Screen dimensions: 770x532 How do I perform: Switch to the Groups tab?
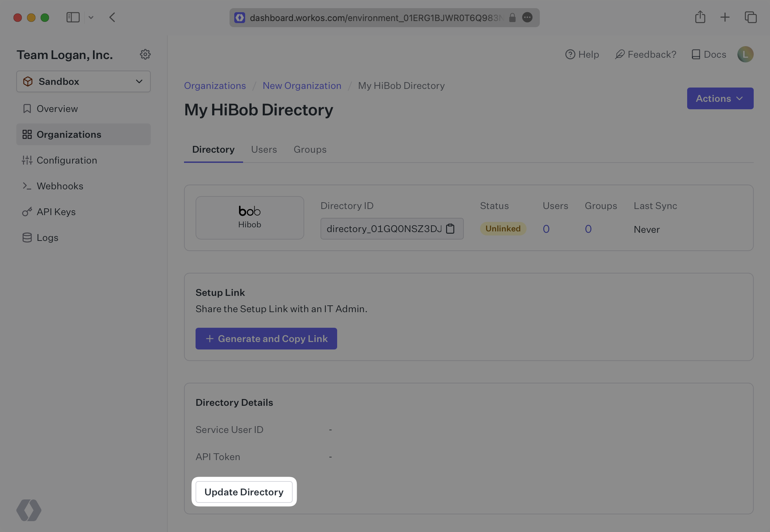pos(310,149)
